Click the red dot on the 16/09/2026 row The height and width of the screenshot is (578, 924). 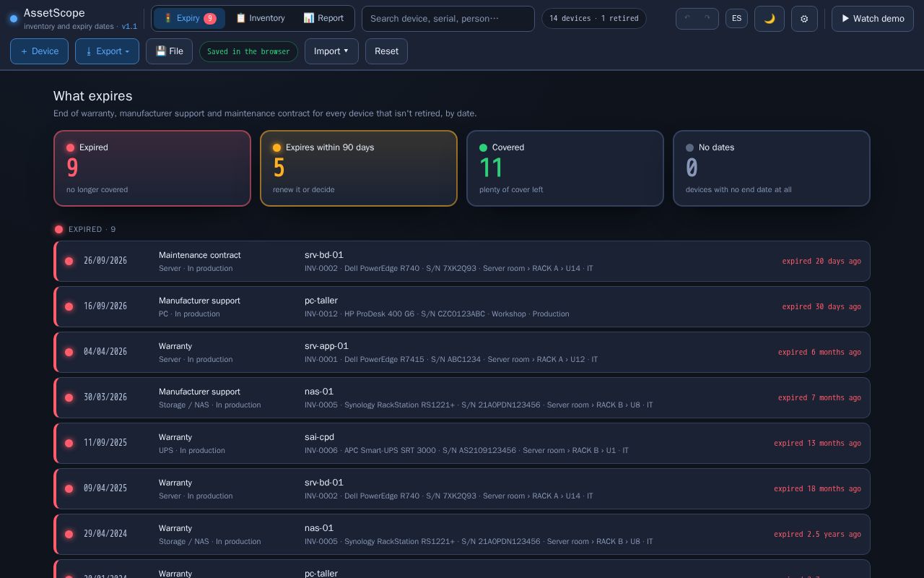(69, 306)
